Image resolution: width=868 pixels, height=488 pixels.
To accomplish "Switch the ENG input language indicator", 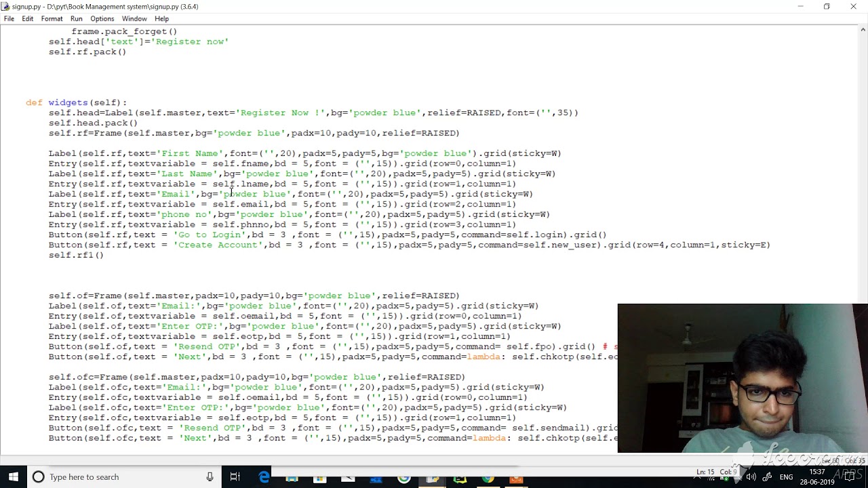I will 787,476.
